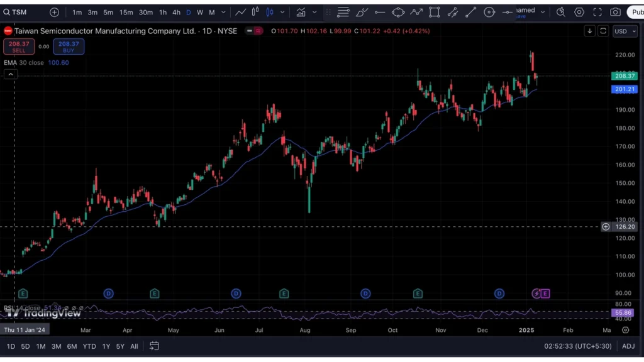This screenshot has width=644, height=362.
Task: Select the blue candlestick chart icon
Action: (x=270, y=13)
